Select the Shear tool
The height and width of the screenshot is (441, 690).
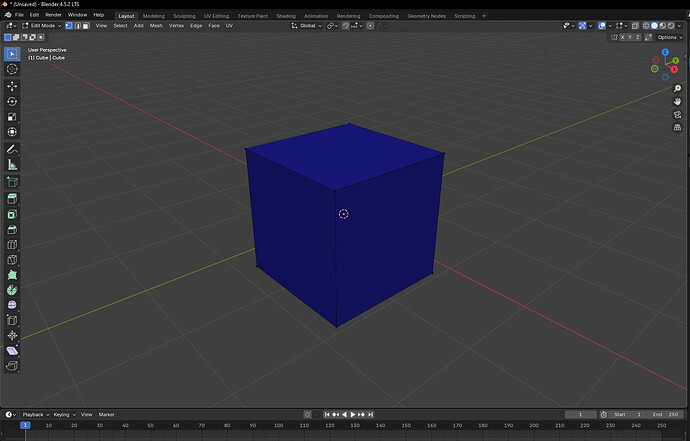(12, 351)
